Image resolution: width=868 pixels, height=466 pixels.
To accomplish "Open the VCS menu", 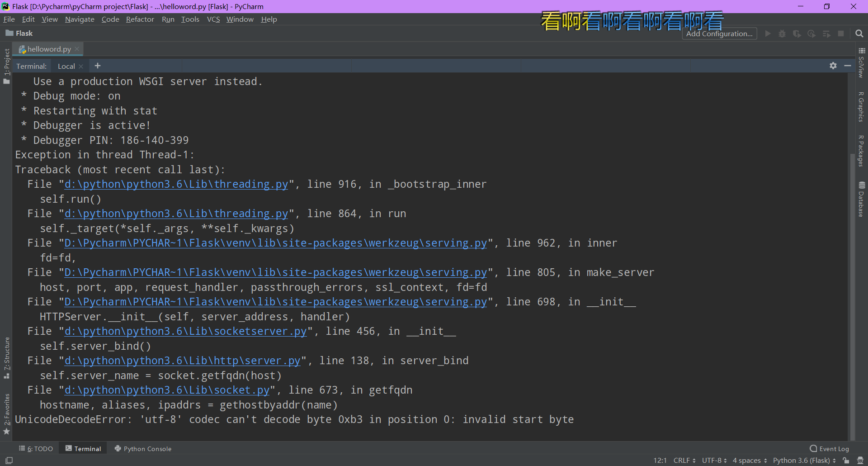I will coord(213,19).
